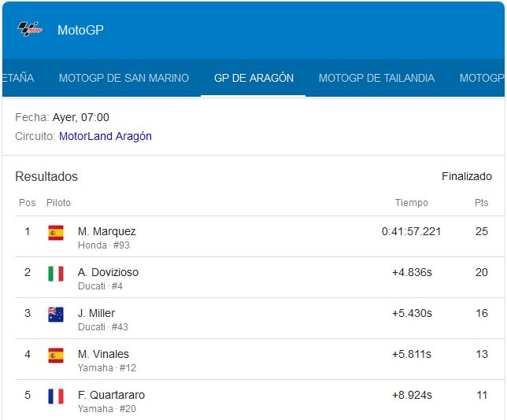Open the MotorLand Aragón circuit link
Viewport: 507px width, 420px height.
105,136
